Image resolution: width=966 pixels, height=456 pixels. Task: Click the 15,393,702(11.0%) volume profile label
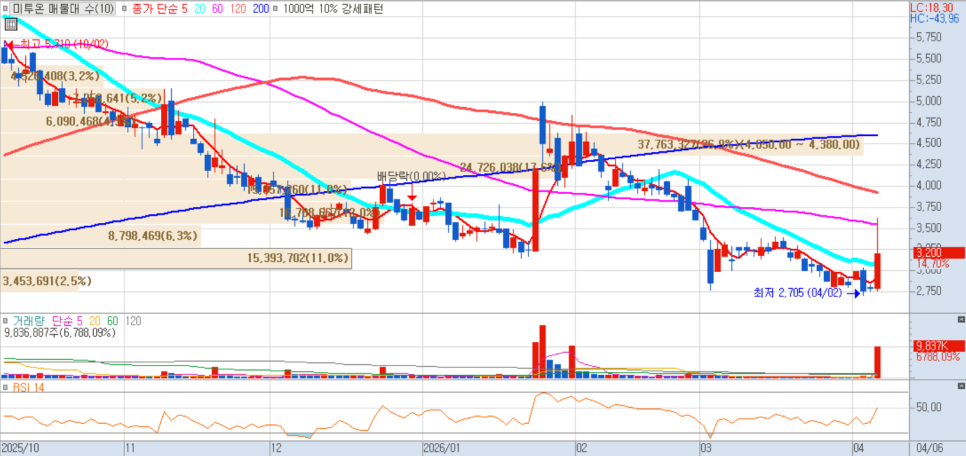tap(298, 259)
